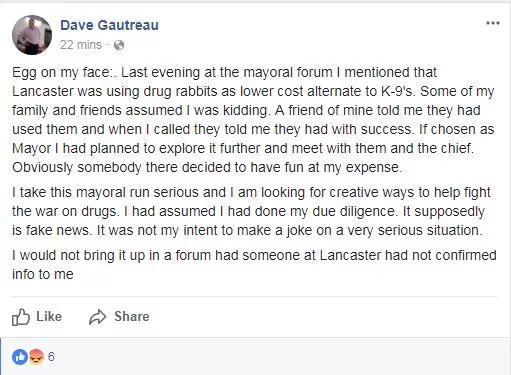Click the paragraph starting 'I would not bring it up'

254,265
